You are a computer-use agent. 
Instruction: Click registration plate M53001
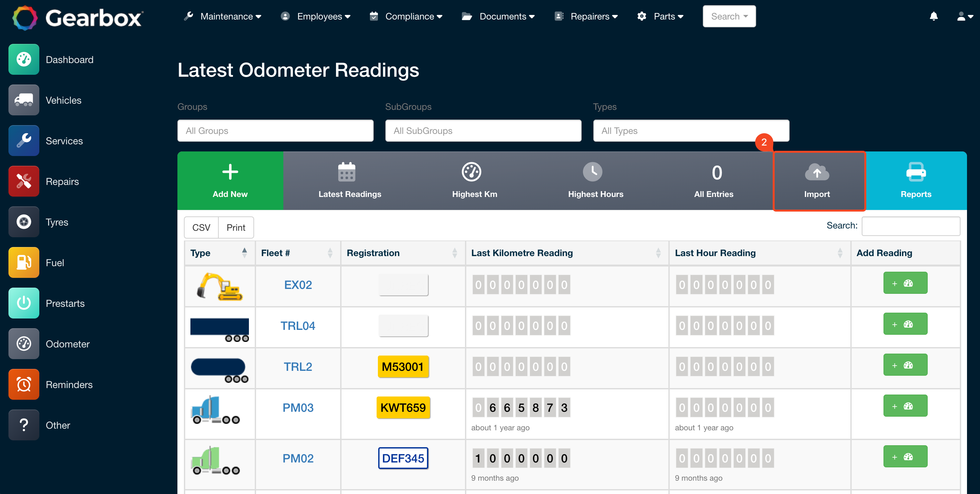[403, 367]
